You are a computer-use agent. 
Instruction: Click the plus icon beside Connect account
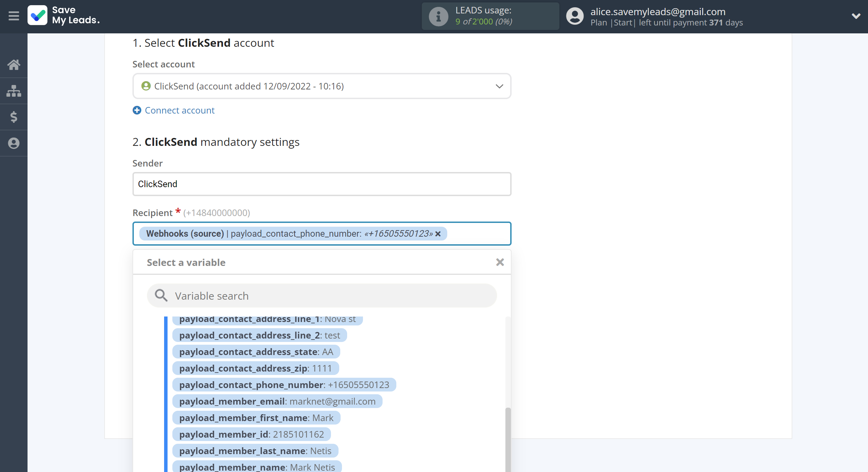pyautogui.click(x=137, y=110)
